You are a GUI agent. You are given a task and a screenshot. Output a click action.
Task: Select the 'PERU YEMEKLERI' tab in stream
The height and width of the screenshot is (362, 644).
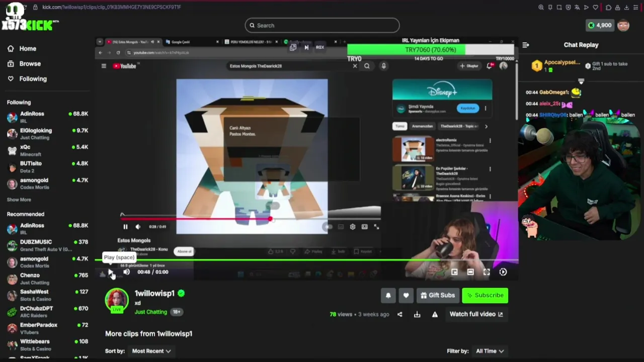(251, 42)
